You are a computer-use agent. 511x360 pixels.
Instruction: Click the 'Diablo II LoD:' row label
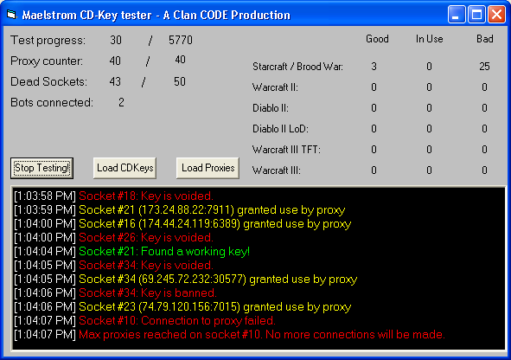280,129
